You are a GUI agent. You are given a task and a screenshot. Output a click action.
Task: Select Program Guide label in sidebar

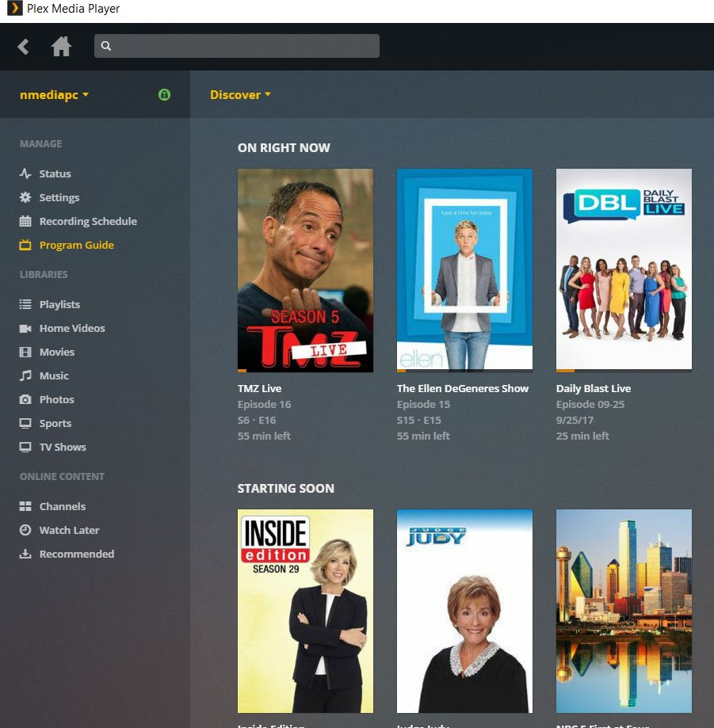point(77,245)
